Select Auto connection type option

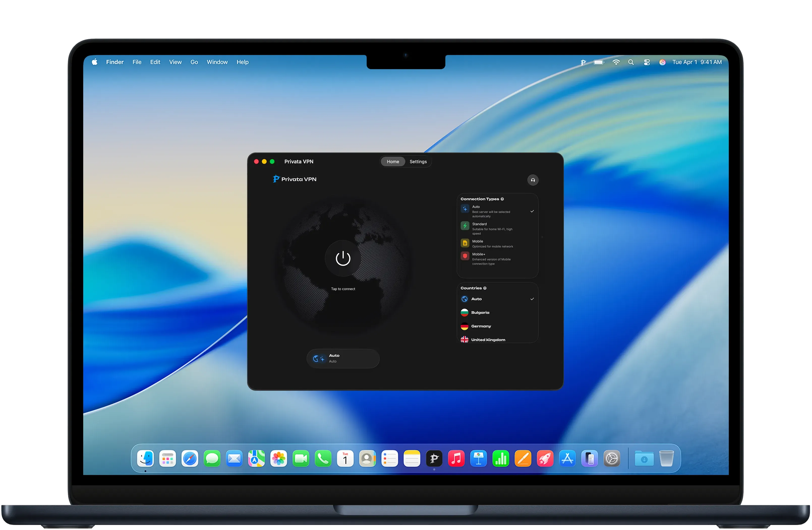[491, 211]
